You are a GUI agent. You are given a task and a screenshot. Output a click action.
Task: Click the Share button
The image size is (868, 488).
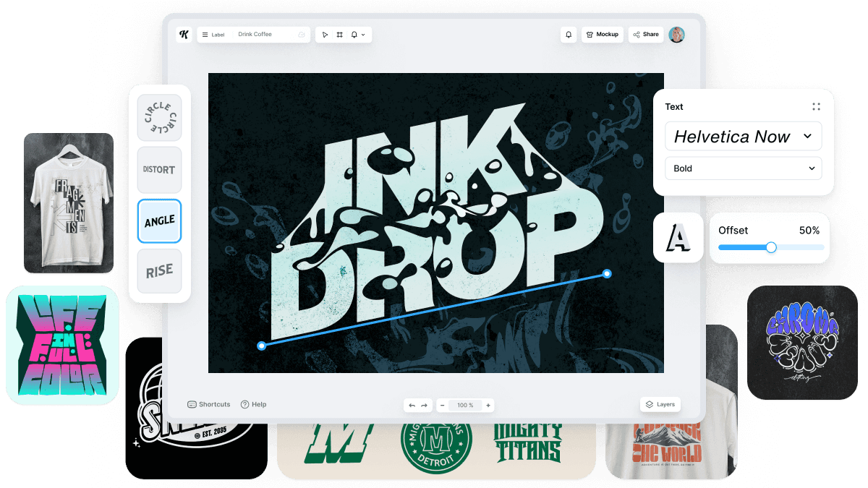tap(645, 34)
